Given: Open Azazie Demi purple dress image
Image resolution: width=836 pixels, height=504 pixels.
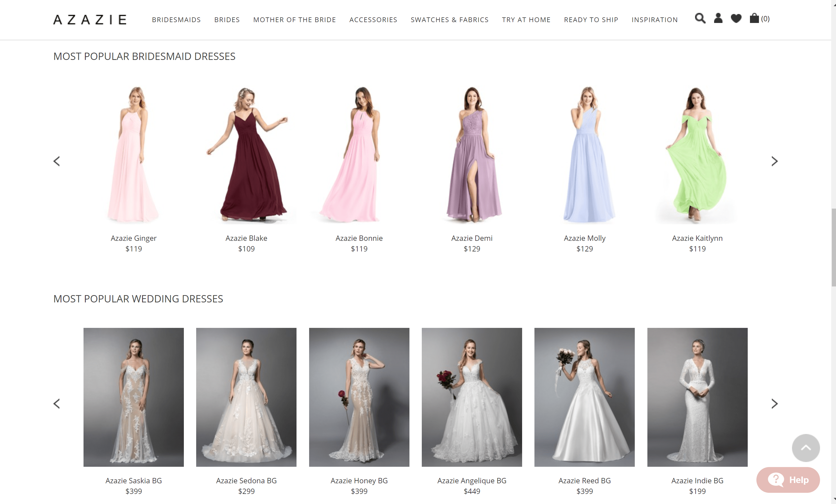Looking at the screenshot, I should [x=472, y=155].
